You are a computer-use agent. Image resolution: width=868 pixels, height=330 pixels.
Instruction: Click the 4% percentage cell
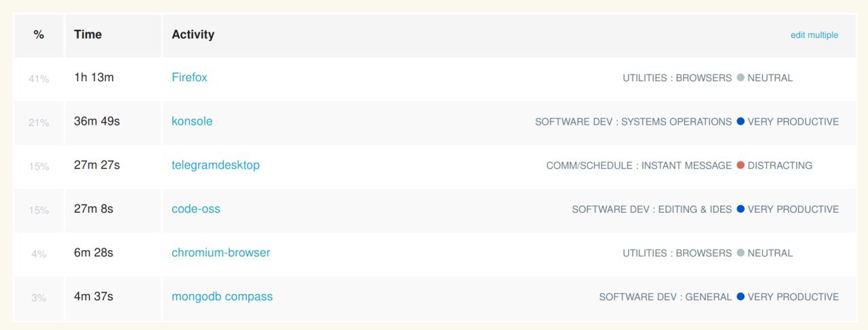tap(39, 254)
